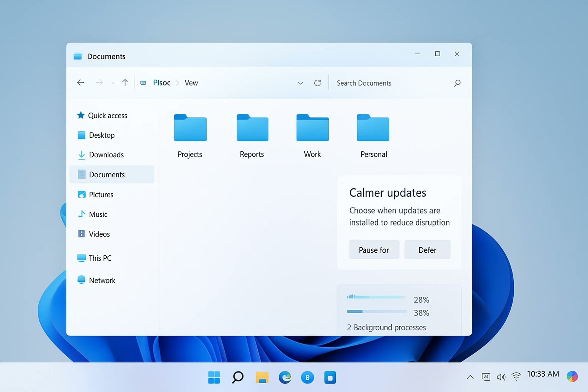Viewport: 588px width, 392px height.
Task: Select This PC in the sidebar
Action: pyautogui.click(x=100, y=258)
